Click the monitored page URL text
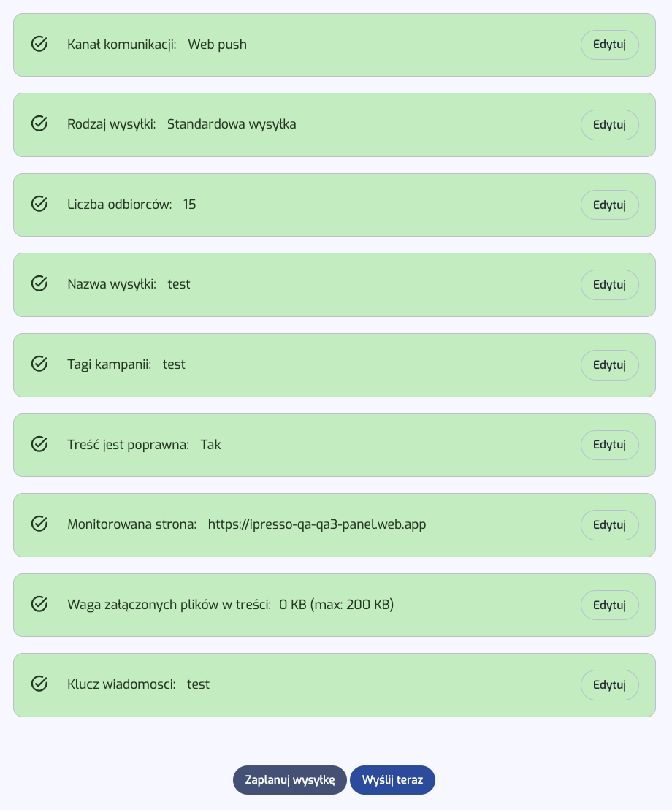The width and height of the screenshot is (672, 810). coord(316,524)
